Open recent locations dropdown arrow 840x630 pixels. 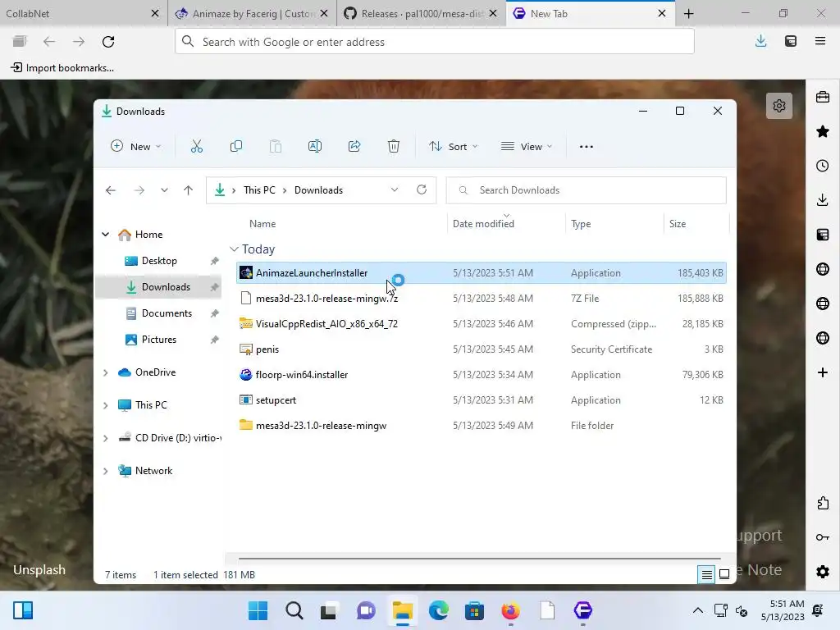164,189
